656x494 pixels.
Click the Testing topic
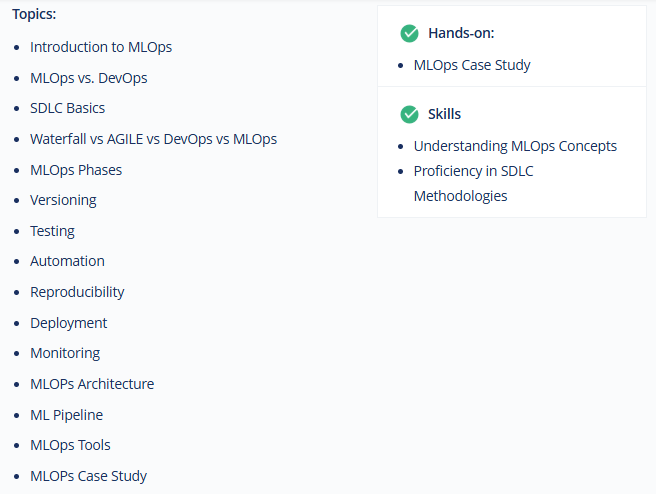pyautogui.click(x=52, y=231)
